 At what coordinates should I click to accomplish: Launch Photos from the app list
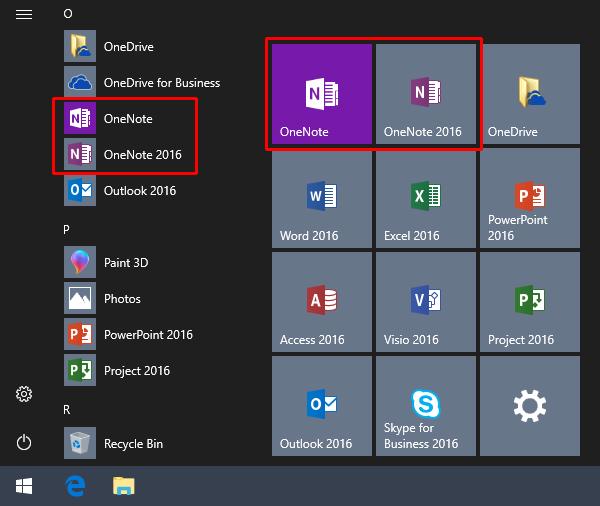(122, 299)
